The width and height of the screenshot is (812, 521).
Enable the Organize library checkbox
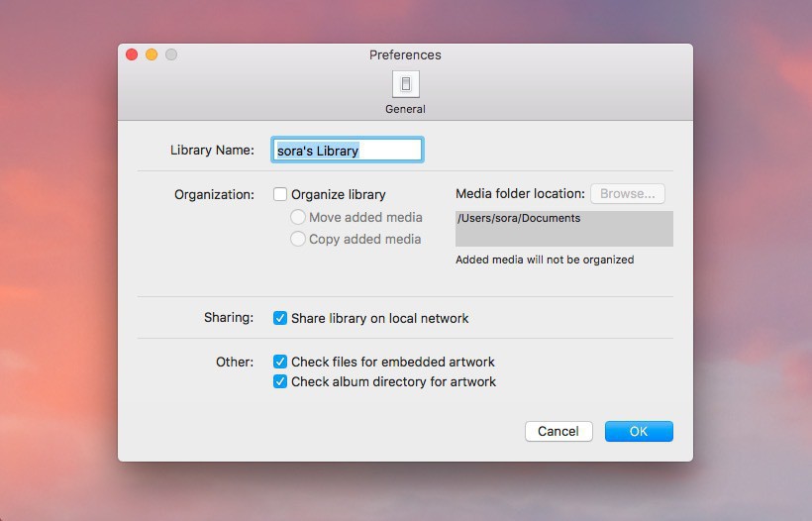(280, 195)
